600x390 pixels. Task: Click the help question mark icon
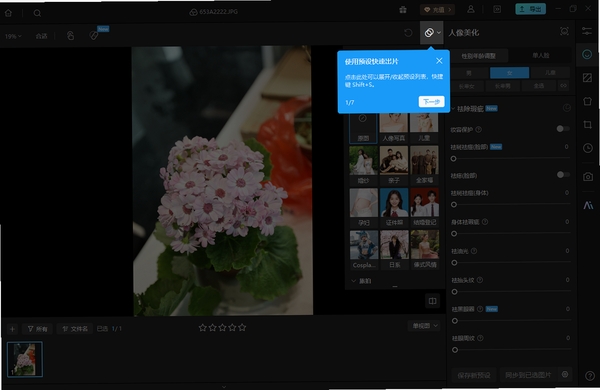tap(590, 376)
